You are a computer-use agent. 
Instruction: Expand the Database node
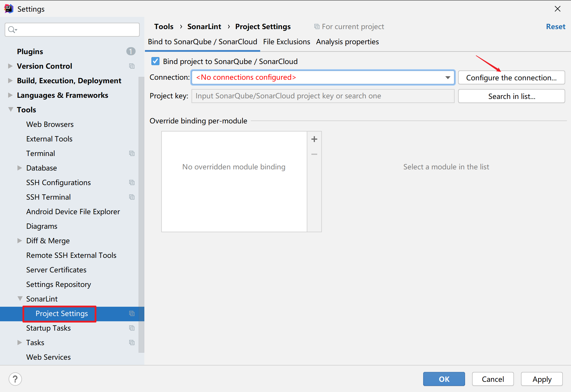19,168
